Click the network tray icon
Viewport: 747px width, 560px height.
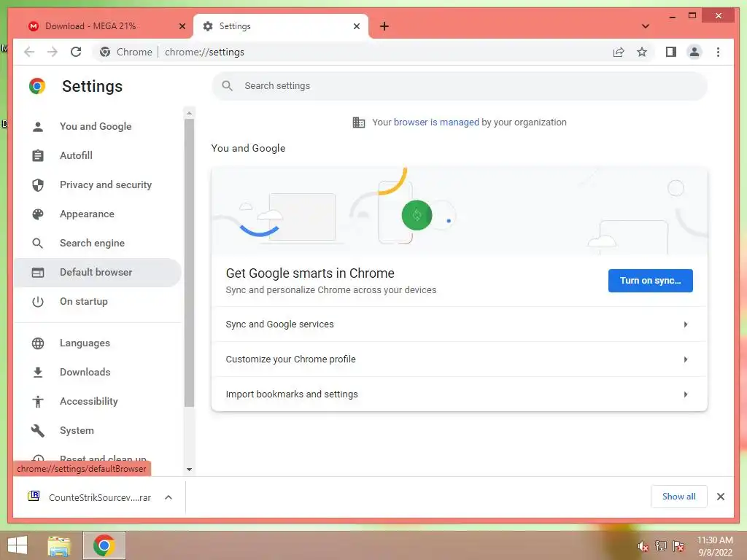(x=661, y=546)
